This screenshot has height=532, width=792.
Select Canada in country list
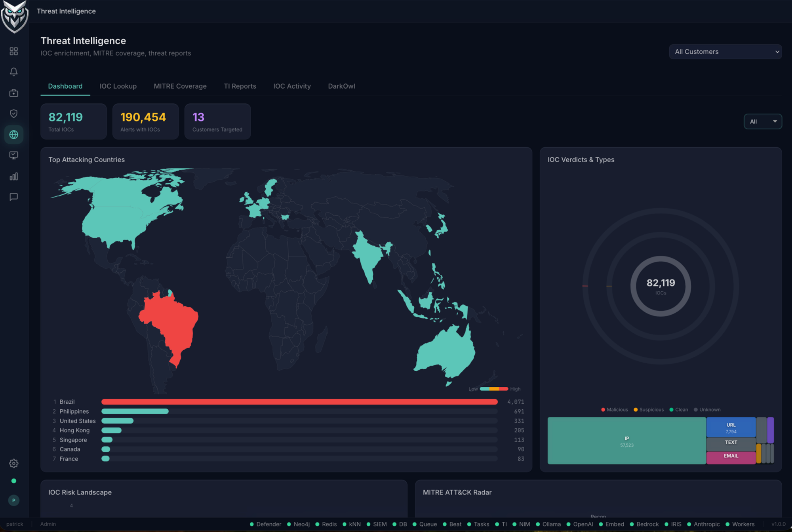point(70,449)
